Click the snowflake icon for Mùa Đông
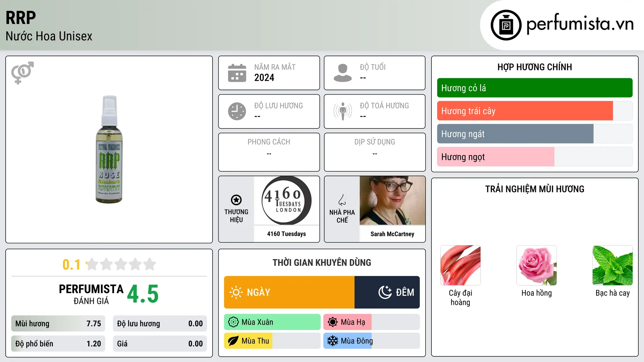The image size is (644, 362). (x=332, y=341)
